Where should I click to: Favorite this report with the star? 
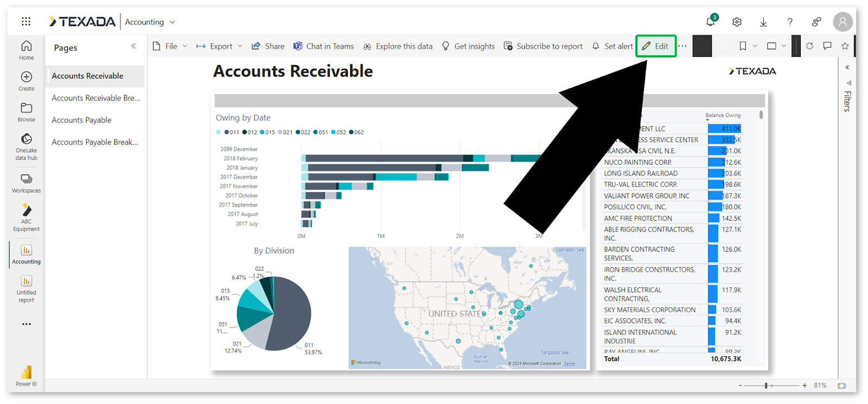point(845,46)
